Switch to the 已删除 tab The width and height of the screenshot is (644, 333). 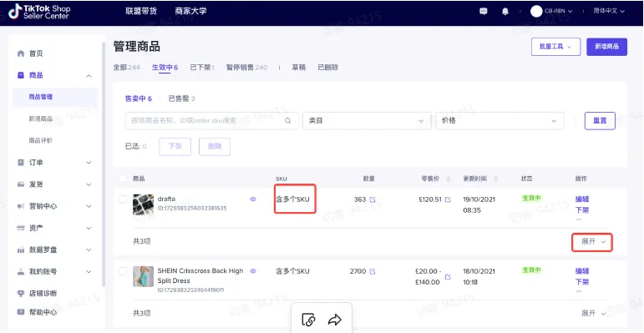point(327,68)
